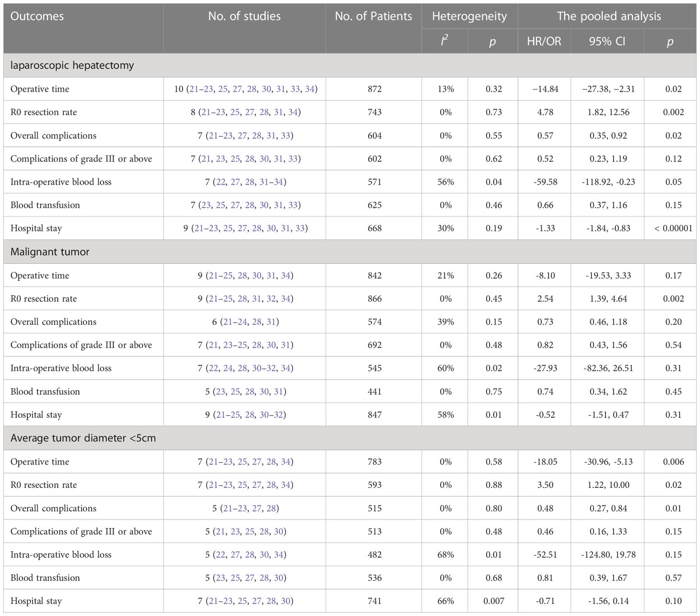
Task: Click the interval '0.16, 1.33'
Action: tap(608, 532)
